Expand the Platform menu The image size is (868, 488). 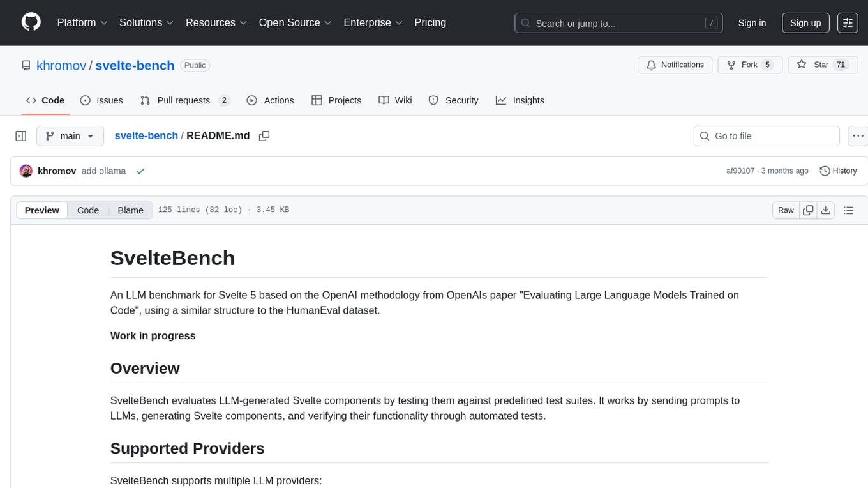(82, 22)
